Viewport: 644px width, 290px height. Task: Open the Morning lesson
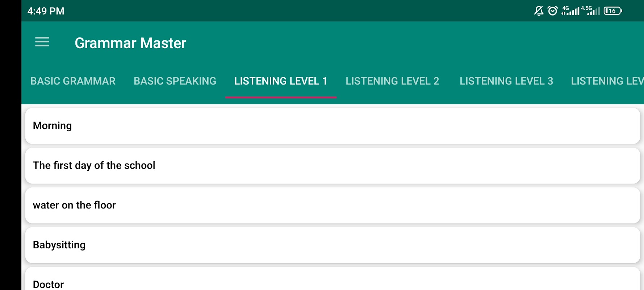point(333,126)
